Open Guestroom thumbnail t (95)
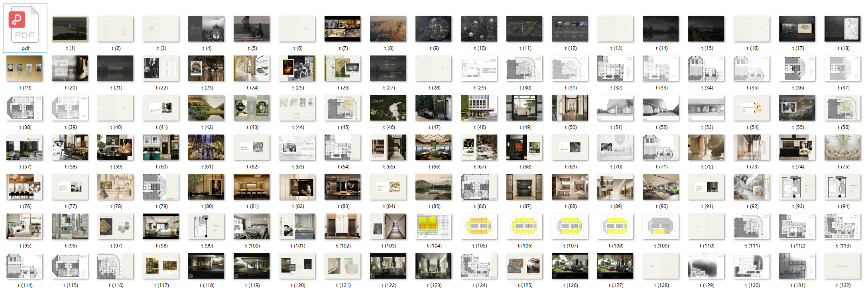Screen dimensions: 868x293 (25, 227)
